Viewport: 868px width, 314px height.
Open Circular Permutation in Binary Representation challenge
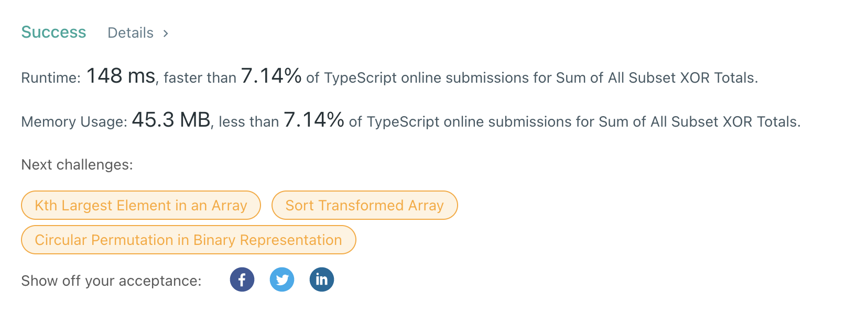pos(188,240)
